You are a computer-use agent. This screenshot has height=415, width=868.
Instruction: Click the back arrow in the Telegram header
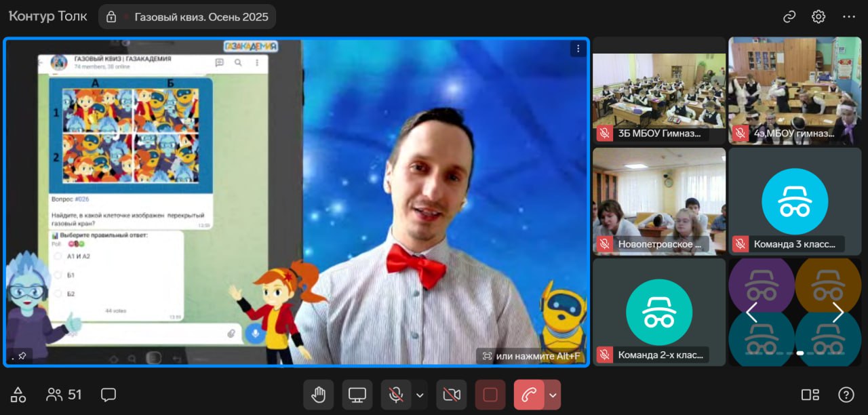(x=42, y=62)
